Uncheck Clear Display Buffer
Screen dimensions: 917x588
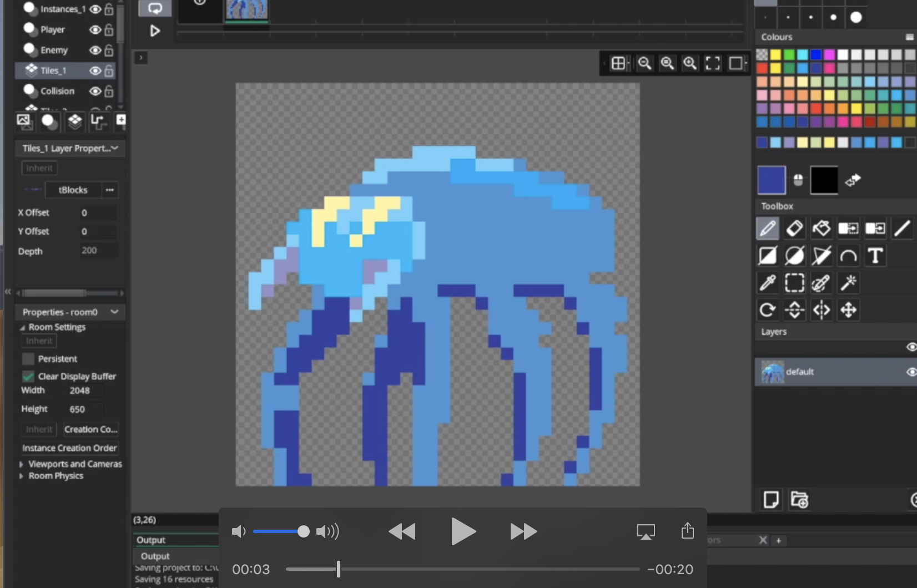pos(28,376)
